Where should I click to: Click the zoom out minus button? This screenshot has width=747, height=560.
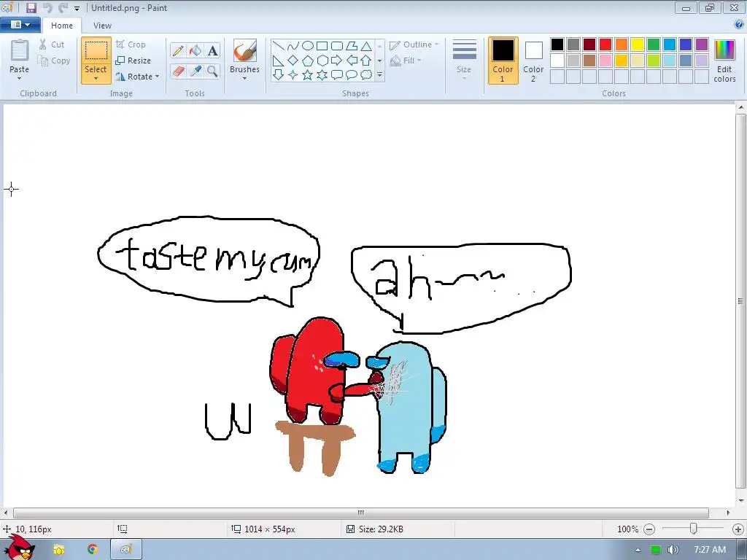coord(649,529)
